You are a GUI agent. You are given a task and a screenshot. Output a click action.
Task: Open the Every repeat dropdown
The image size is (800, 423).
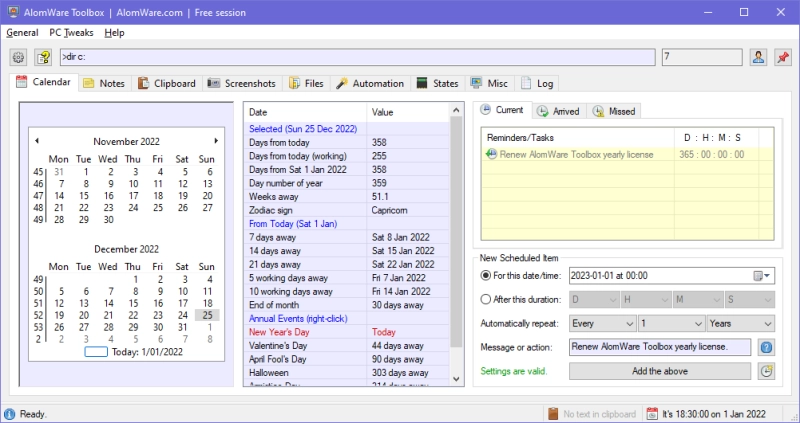(603, 324)
